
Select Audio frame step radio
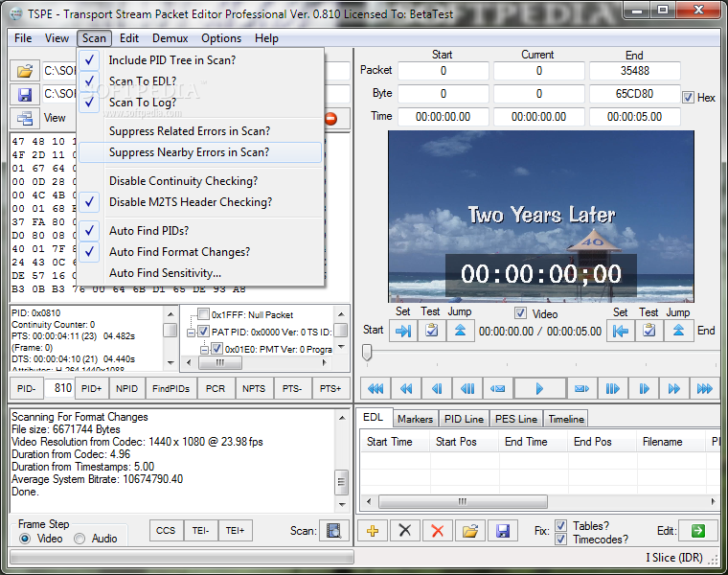(80, 539)
